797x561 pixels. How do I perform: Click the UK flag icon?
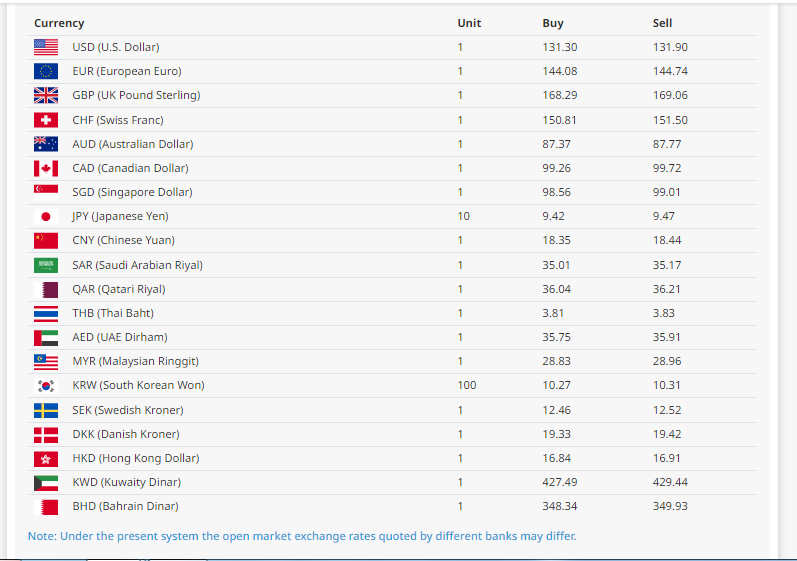46,95
